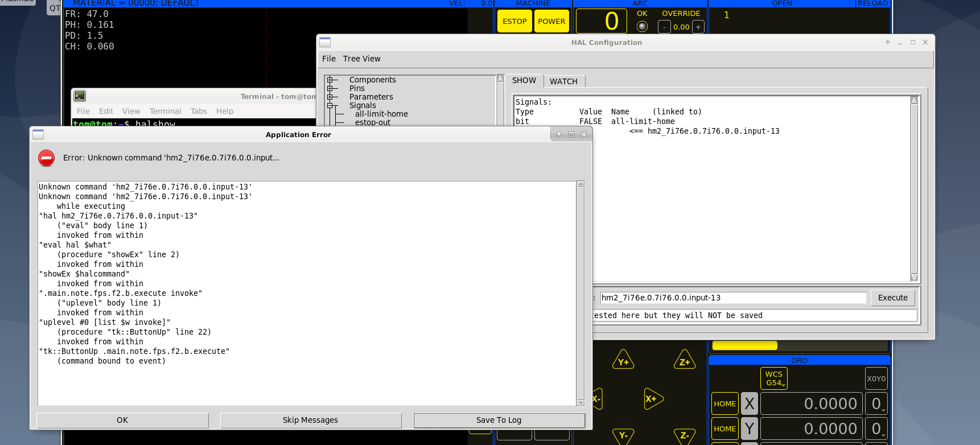Open the WCS G54 dropdown
This screenshot has width=980, height=445.
point(774,378)
